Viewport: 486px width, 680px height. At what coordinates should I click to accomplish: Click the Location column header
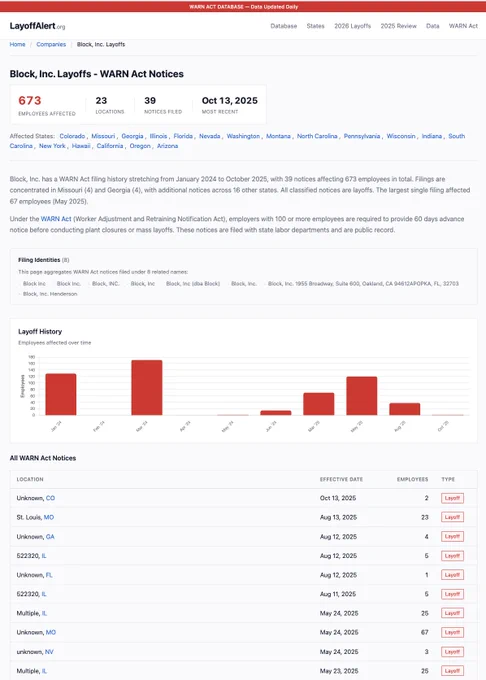[x=30, y=480]
